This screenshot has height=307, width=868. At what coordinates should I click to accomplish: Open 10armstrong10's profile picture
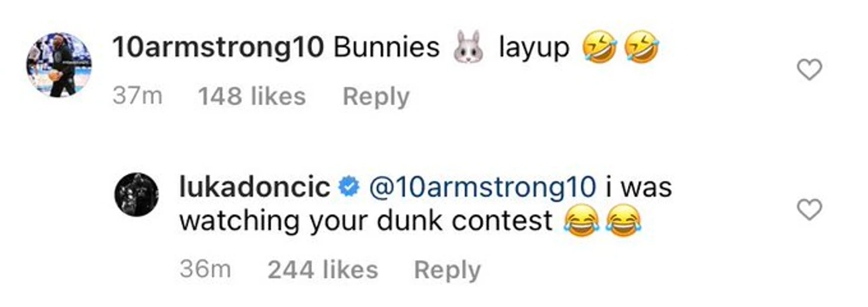click(59, 65)
